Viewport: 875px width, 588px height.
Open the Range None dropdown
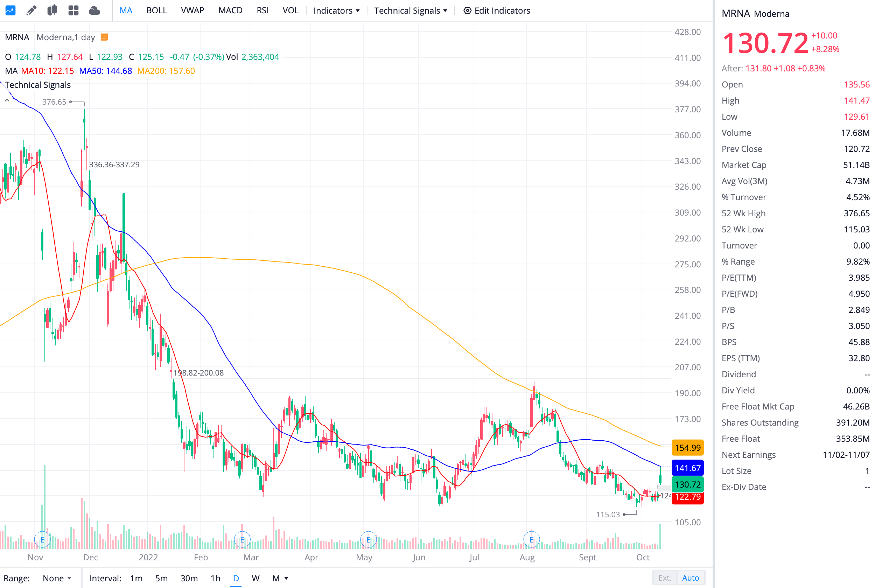coord(57,578)
